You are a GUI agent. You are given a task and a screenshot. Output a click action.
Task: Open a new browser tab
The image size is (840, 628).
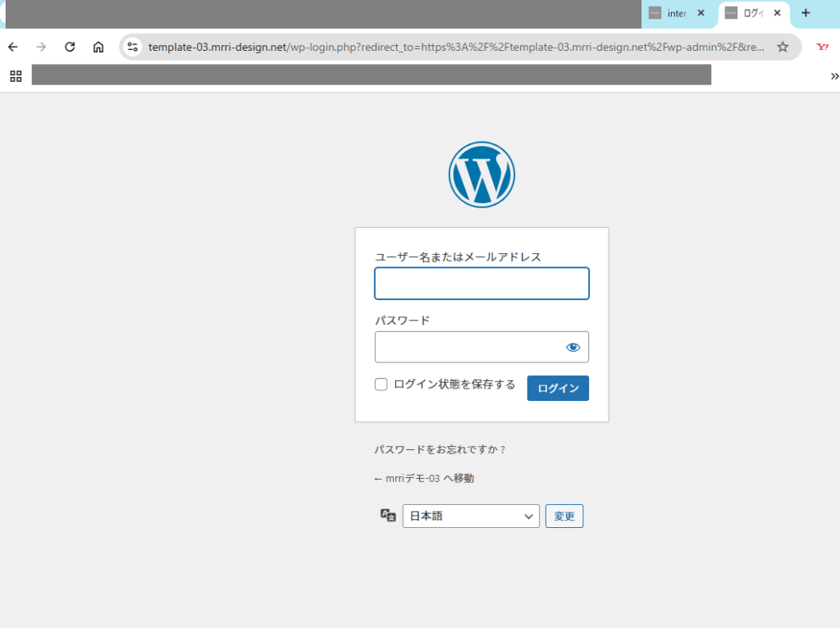tap(806, 13)
